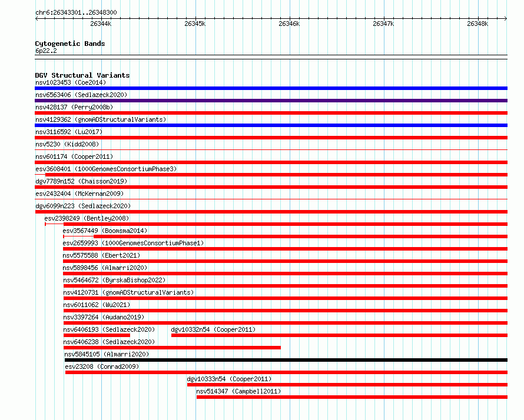The image size is (524, 420).
Task: Open variant nsv601174 (Cooper2011)
Action: click(x=74, y=156)
